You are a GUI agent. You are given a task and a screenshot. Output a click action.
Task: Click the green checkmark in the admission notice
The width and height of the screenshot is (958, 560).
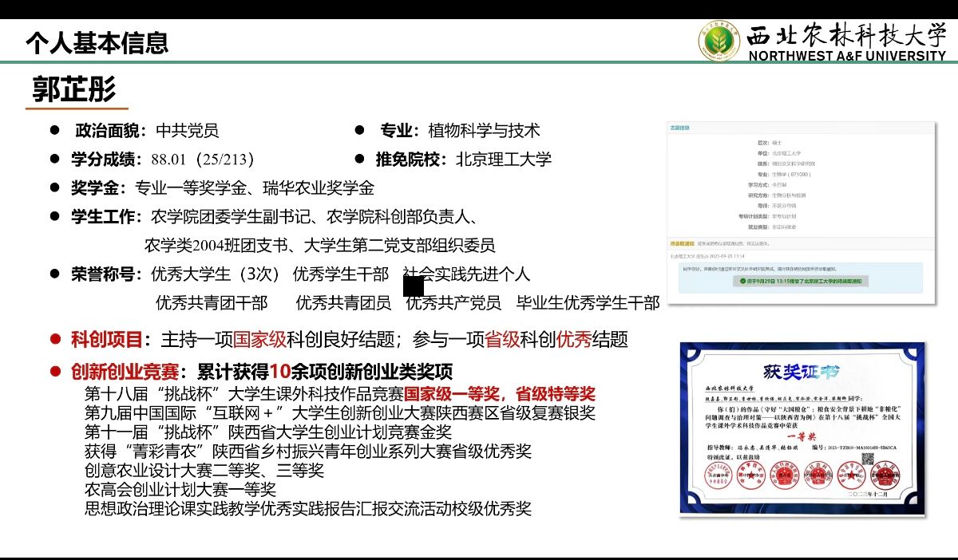pos(742,281)
